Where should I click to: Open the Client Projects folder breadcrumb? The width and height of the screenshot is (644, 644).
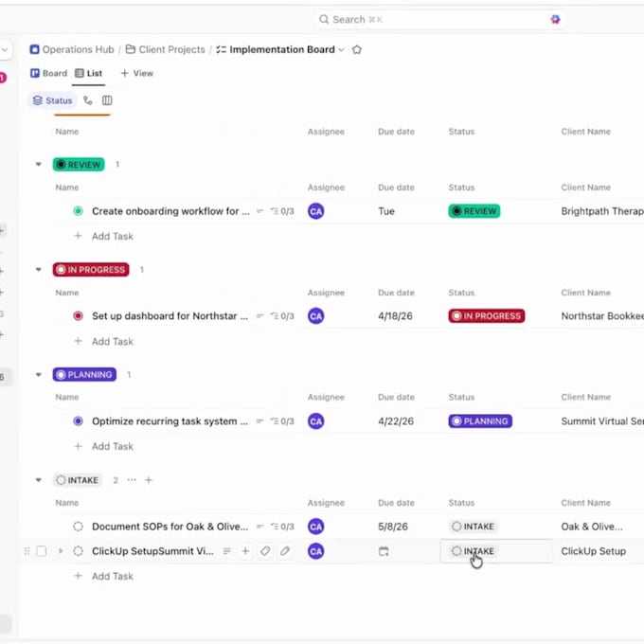(165, 49)
